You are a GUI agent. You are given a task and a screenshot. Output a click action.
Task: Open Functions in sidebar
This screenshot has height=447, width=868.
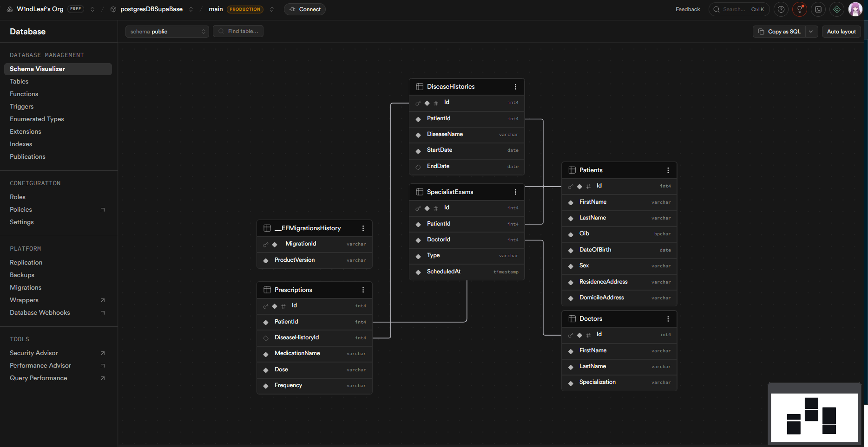tap(24, 94)
